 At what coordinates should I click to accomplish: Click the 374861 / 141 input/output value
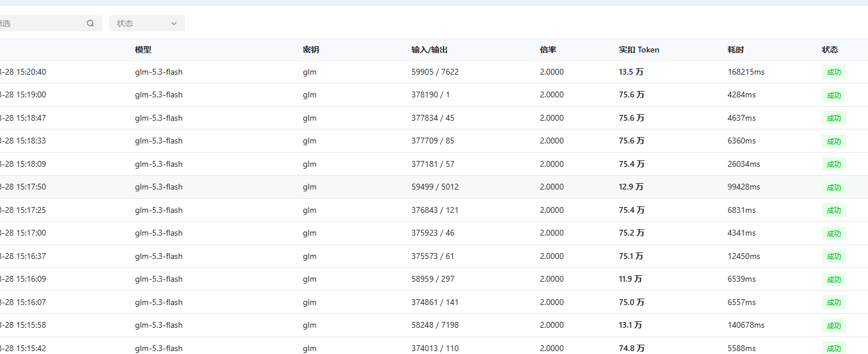(435, 302)
